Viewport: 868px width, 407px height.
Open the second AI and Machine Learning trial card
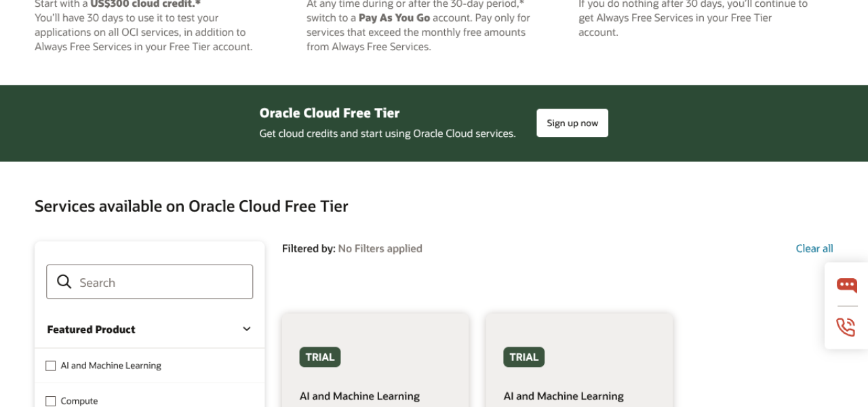pyautogui.click(x=579, y=360)
